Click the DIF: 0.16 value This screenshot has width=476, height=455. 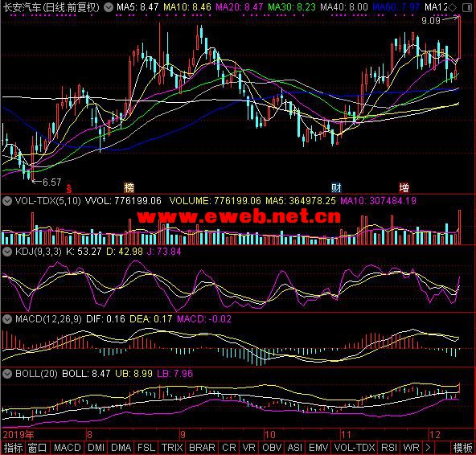click(x=105, y=319)
